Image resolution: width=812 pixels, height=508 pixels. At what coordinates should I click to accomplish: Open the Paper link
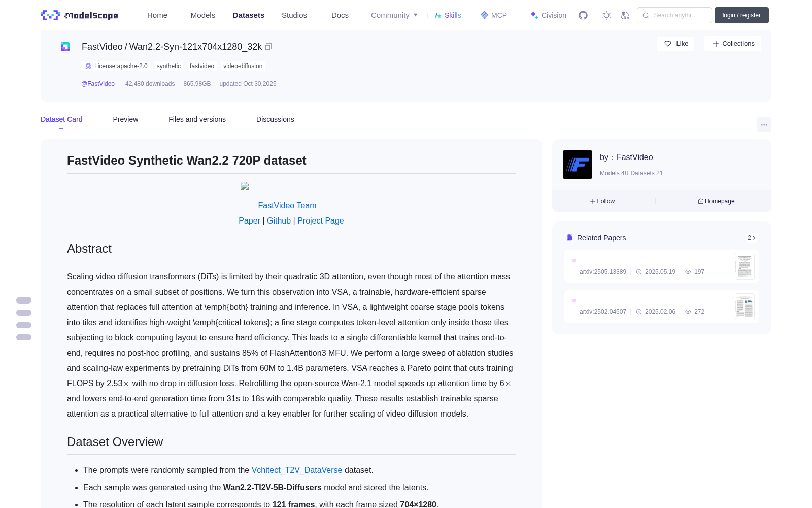click(249, 220)
